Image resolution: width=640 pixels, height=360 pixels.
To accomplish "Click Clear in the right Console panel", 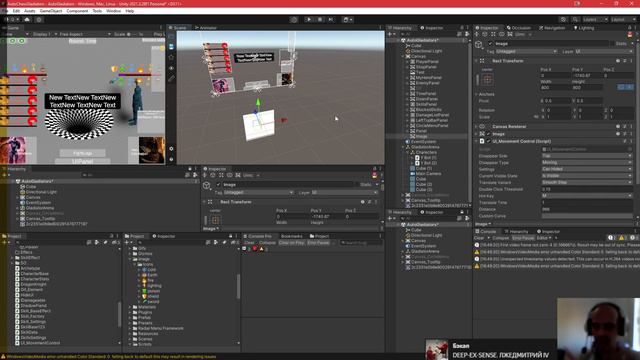I will pyautogui.click(x=479, y=238).
